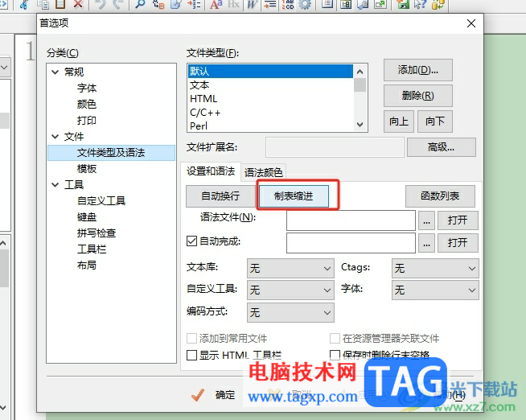
Task: Select 默认 in the file type list
Action: click(x=270, y=71)
